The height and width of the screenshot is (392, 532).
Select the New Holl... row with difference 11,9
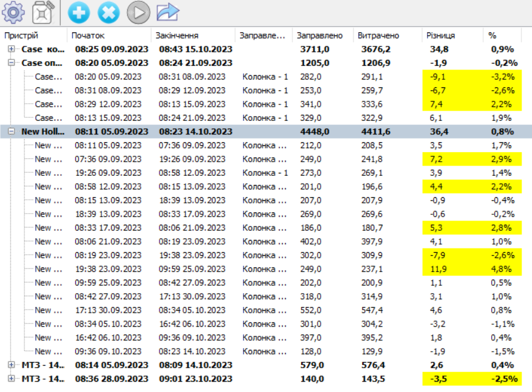click(x=48, y=269)
